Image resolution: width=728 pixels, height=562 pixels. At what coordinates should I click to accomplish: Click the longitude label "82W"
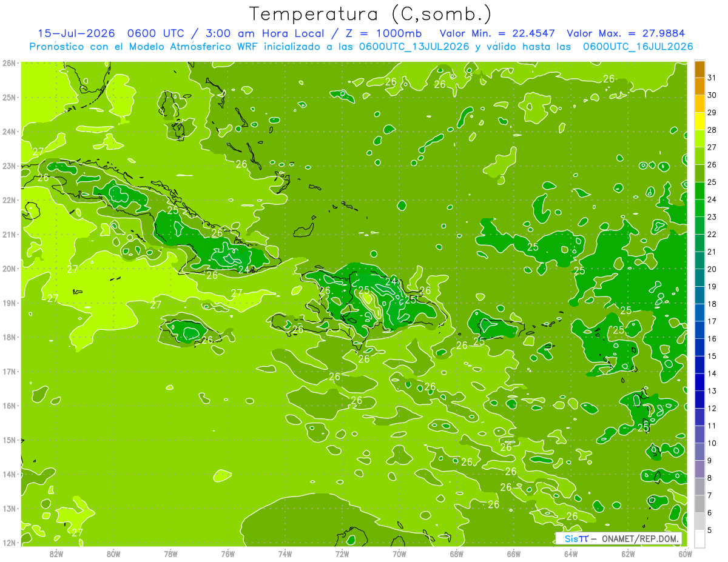point(56,554)
